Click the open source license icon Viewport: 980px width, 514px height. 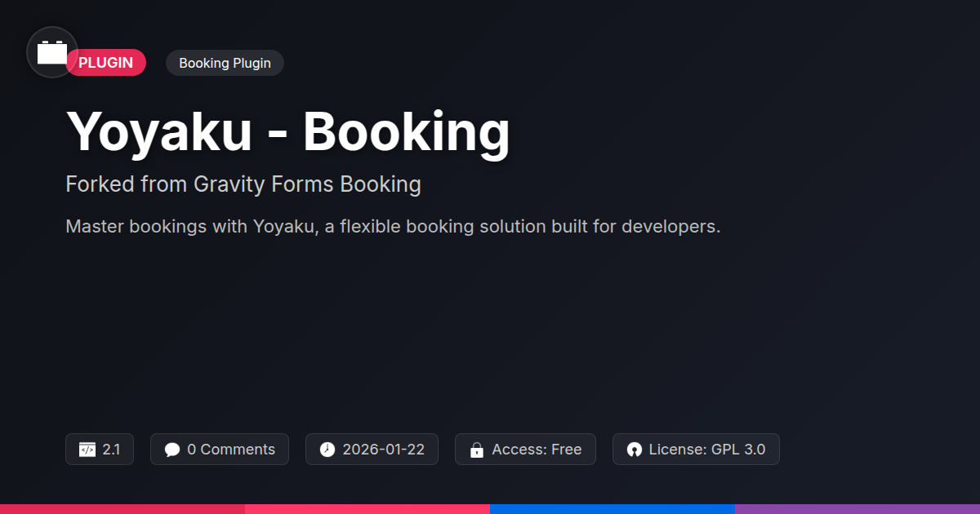(x=635, y=450)
